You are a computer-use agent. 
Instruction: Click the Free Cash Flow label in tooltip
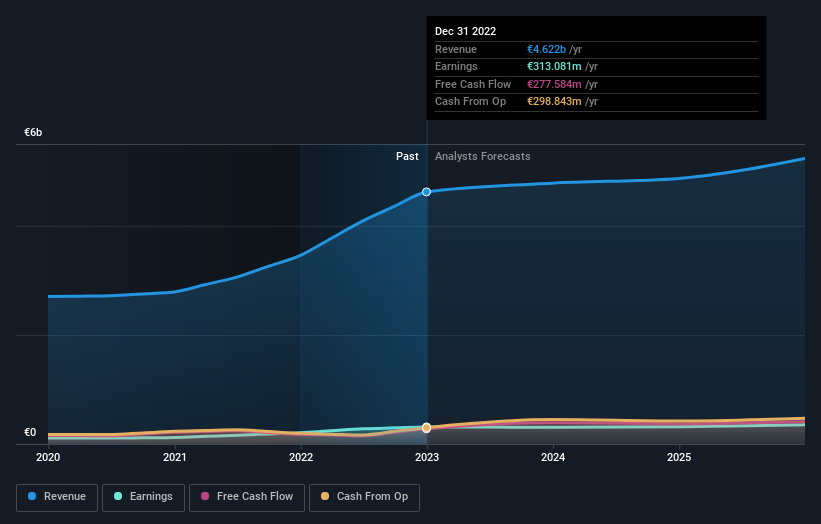[473, 84]
